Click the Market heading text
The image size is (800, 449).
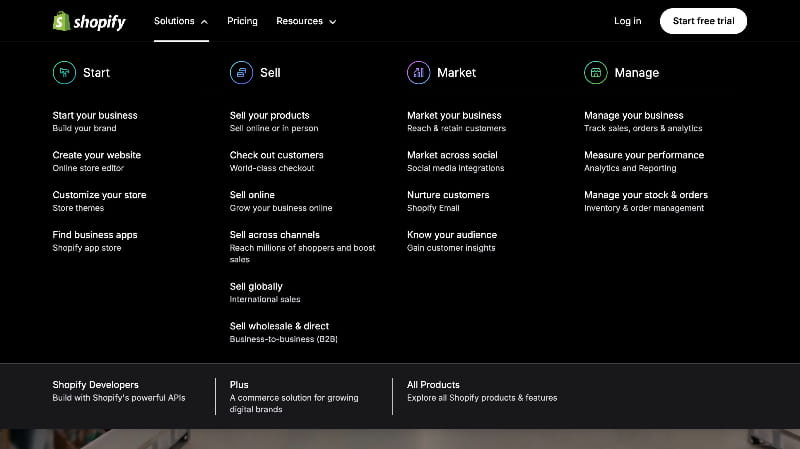pyautogui.click(x=457, y=72)
